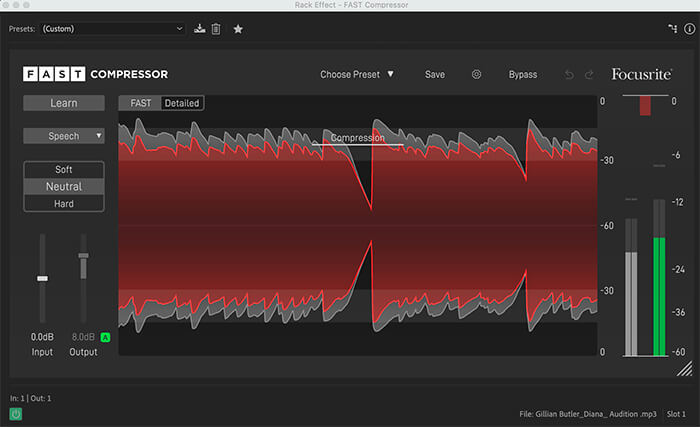700x427 pixels.
Task: Click the undo arrow icon
Action: (x=570, y=74)
